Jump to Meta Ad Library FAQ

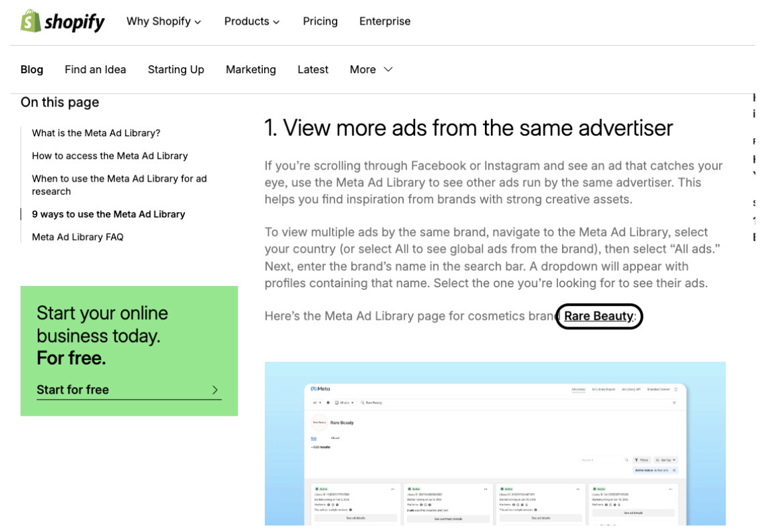78,237
